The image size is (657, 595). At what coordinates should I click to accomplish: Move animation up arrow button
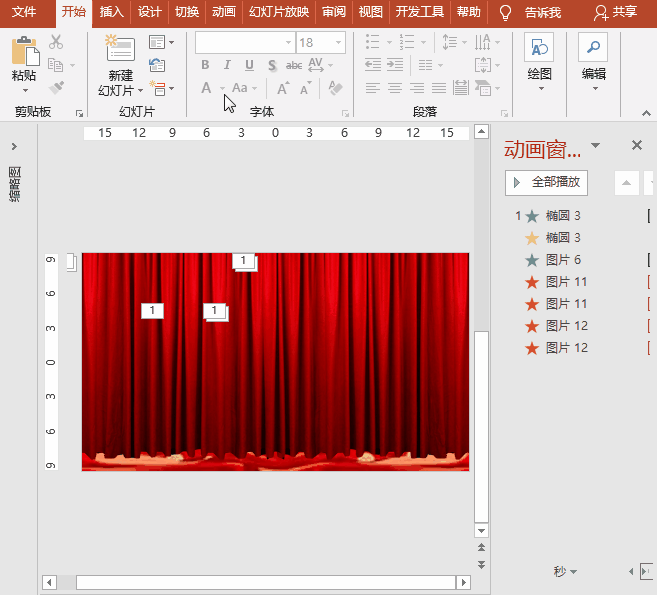(626, 183)
